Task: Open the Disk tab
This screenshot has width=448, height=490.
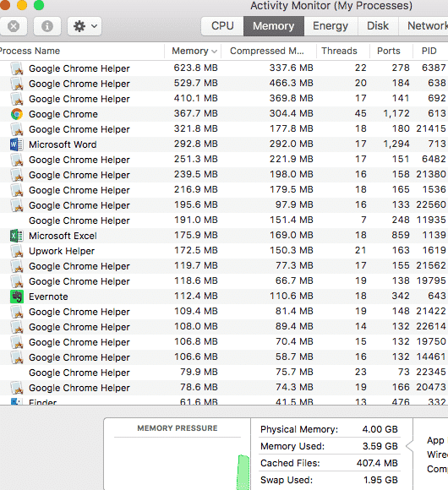Action: click(x=378, y=26)
